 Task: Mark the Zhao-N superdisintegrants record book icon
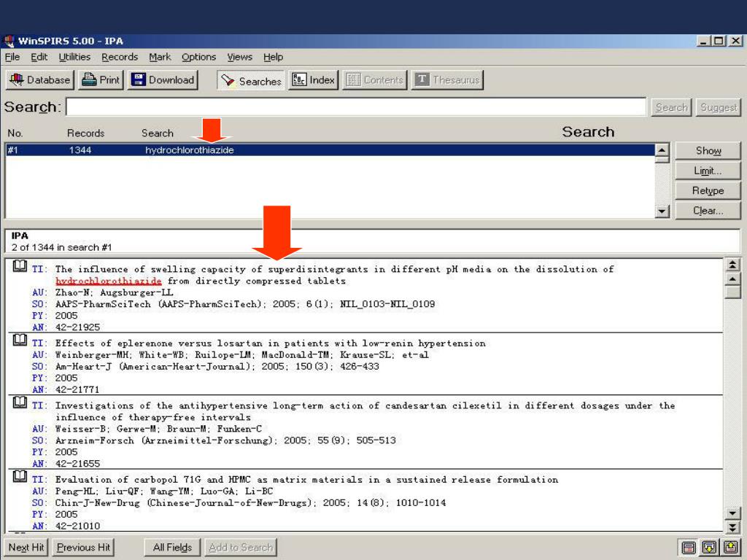pyautogui.click(x=20, y=266)
